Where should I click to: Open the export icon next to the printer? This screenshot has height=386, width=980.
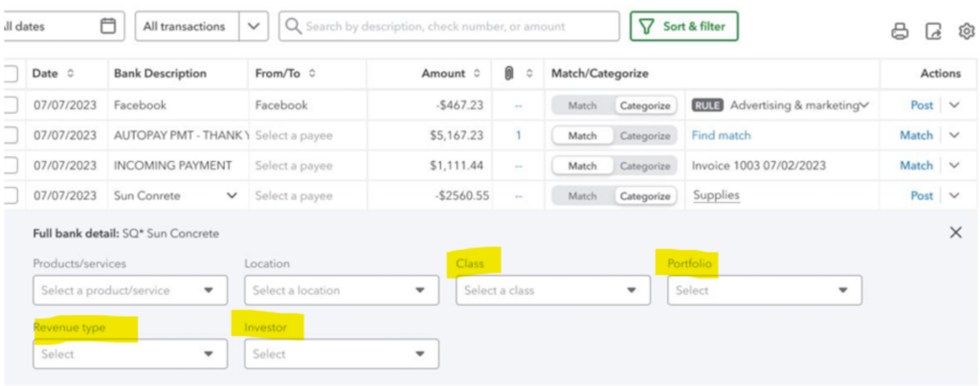(x=933, y=32)
